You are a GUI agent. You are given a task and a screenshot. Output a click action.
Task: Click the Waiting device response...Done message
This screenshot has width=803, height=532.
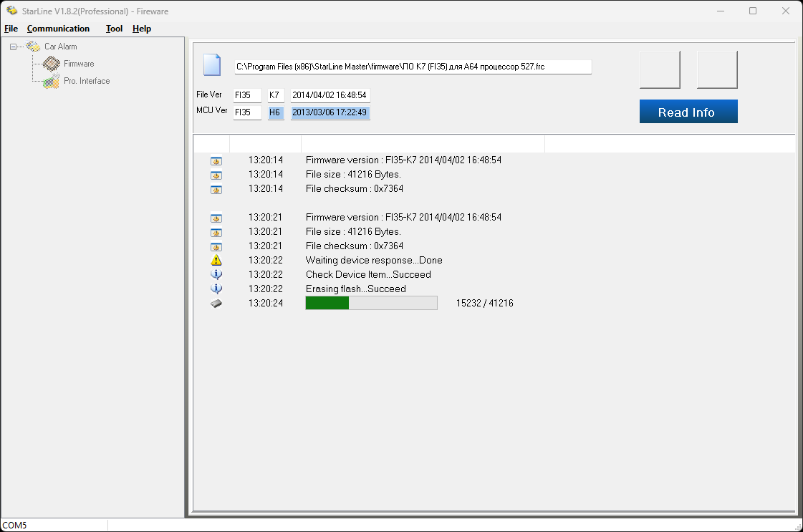click(374, 260)
